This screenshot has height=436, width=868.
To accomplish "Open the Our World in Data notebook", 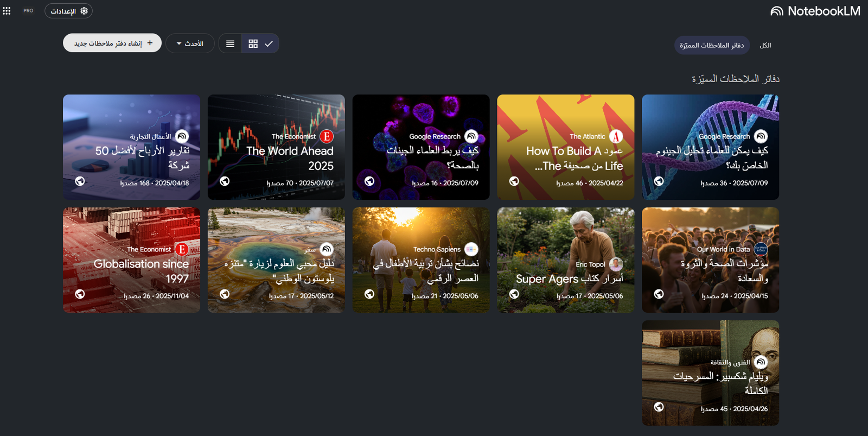I will coord(710,260).
